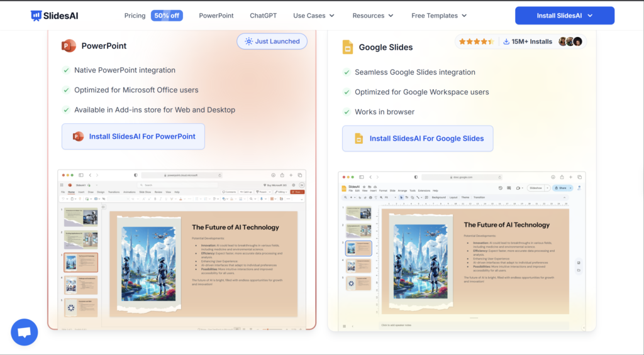
Task: Click the user avatars next to installs
Action: pyautogui.click(x=570, y=41)
